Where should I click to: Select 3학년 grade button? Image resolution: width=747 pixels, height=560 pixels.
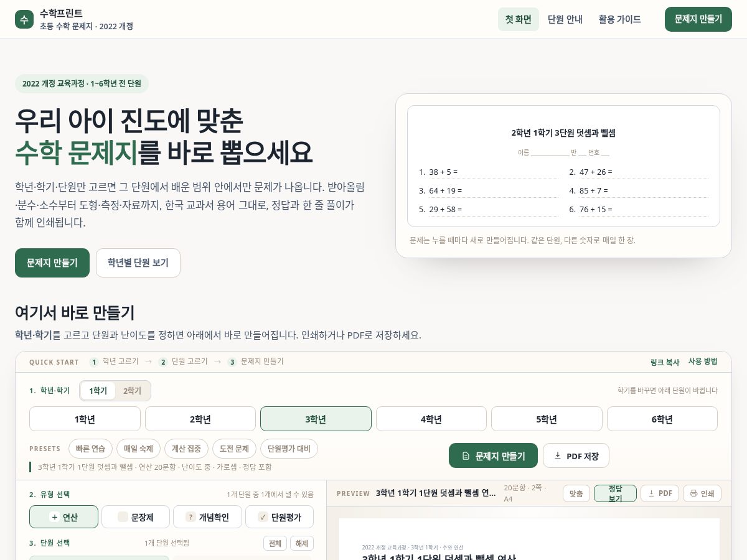point(316,419)
